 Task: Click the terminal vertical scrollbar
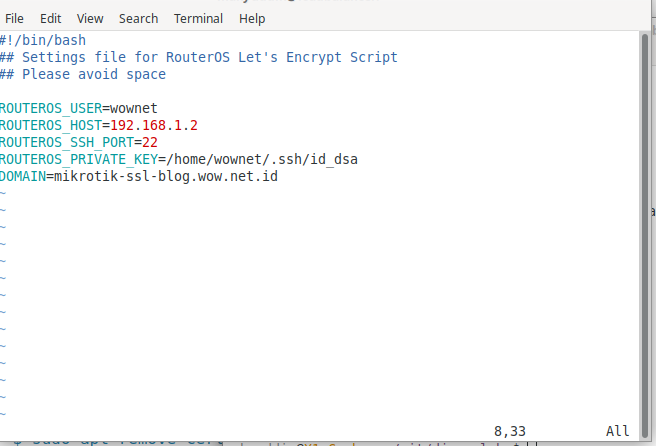coord(645,236)
